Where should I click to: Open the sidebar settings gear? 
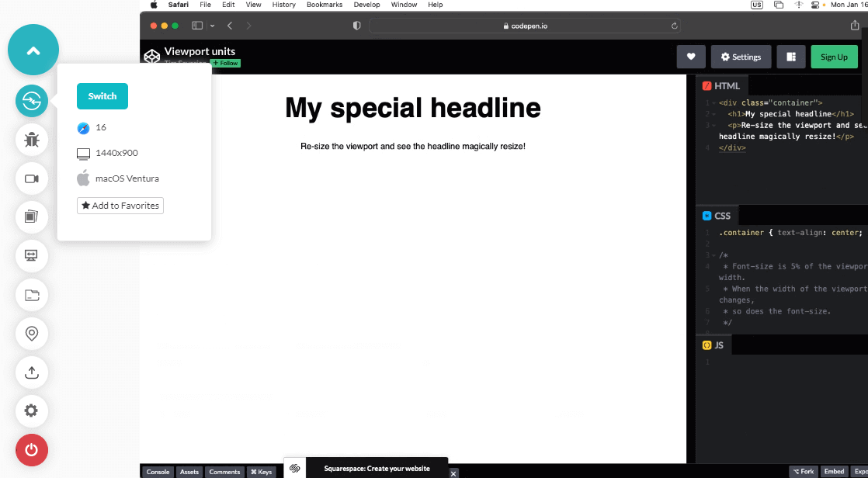pyautogui.click(x=32, y=410)
